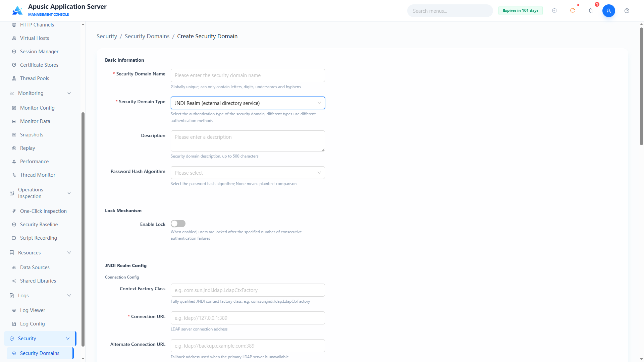Go to Security breadcrumb link

point(107,36)
